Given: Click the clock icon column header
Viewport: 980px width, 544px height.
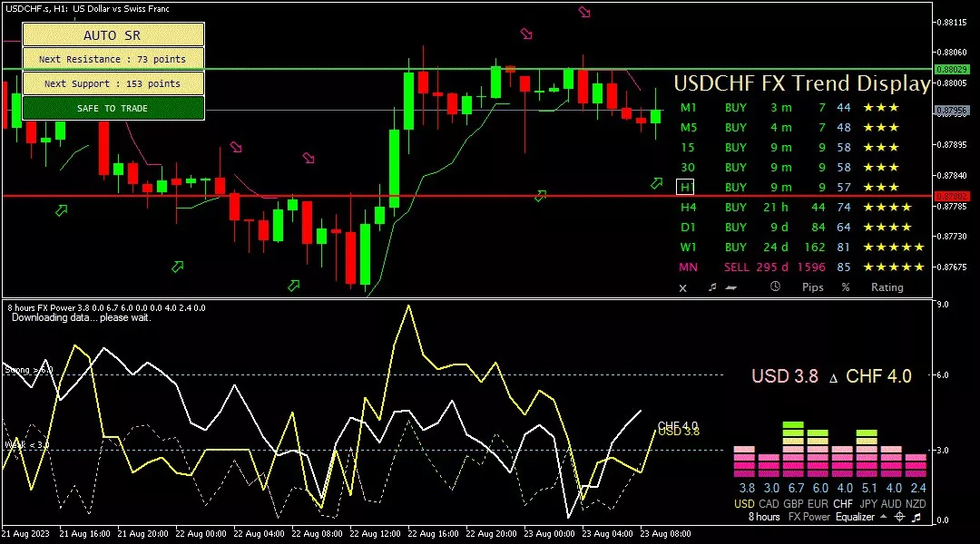Looking at the screenshot, I should click(775, 287).
